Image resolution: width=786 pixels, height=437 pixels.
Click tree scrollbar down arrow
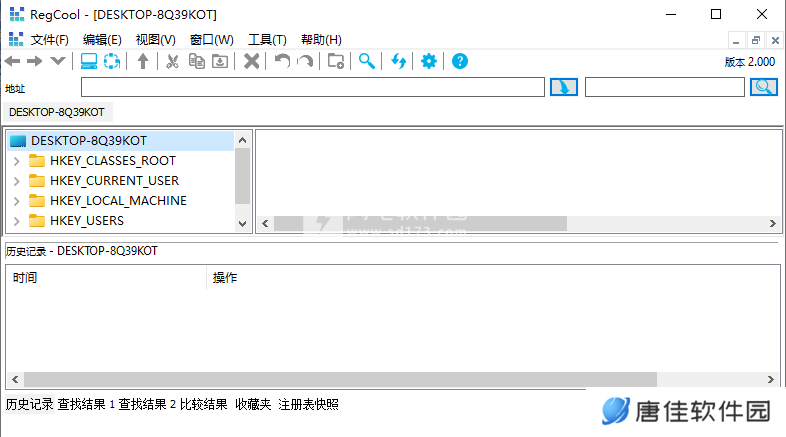tap(243, 224)
